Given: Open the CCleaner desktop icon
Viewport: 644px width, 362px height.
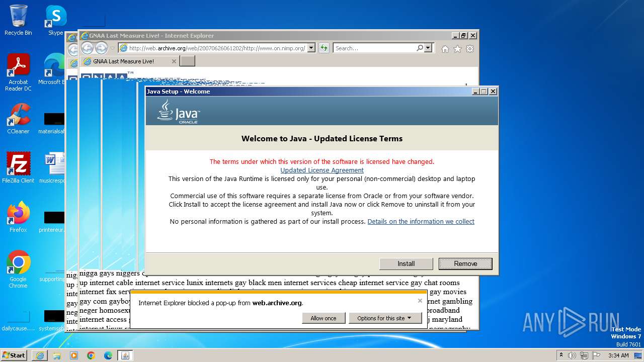Looking at the screenshot, I should point(18,119).
